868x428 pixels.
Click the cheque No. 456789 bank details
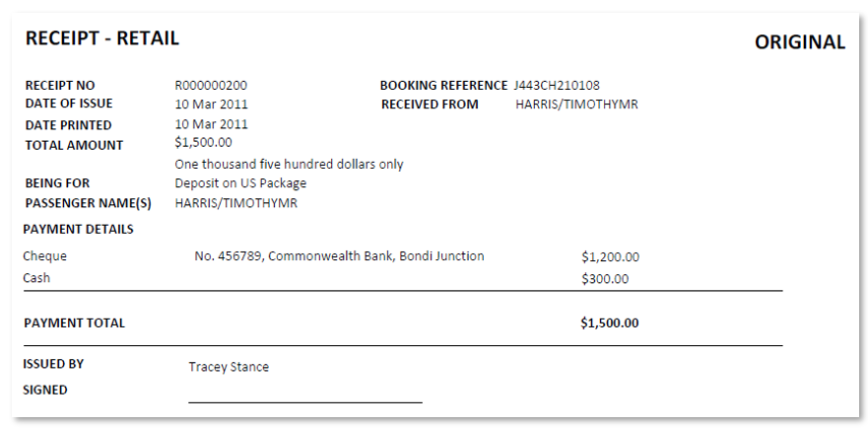[339, 256]
